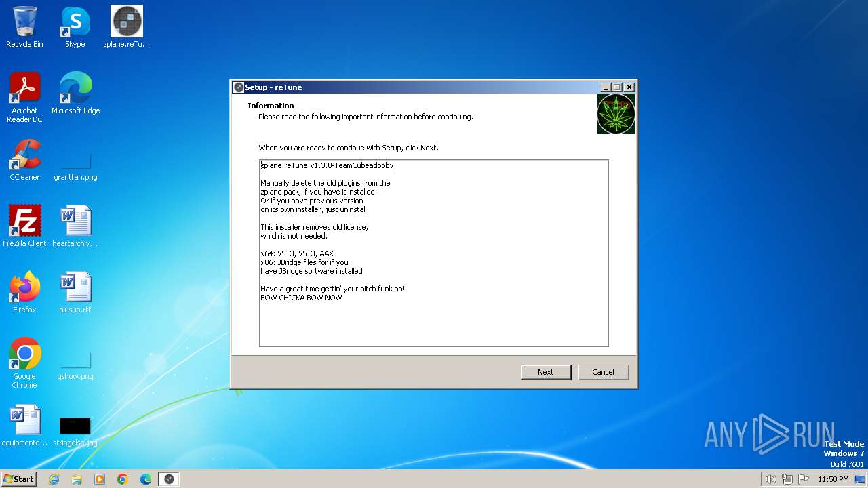Select the zplane.reTune installer desktop icon
This screenshot has width=868, height=488.
pyautogui.click(x=127, y=27)
